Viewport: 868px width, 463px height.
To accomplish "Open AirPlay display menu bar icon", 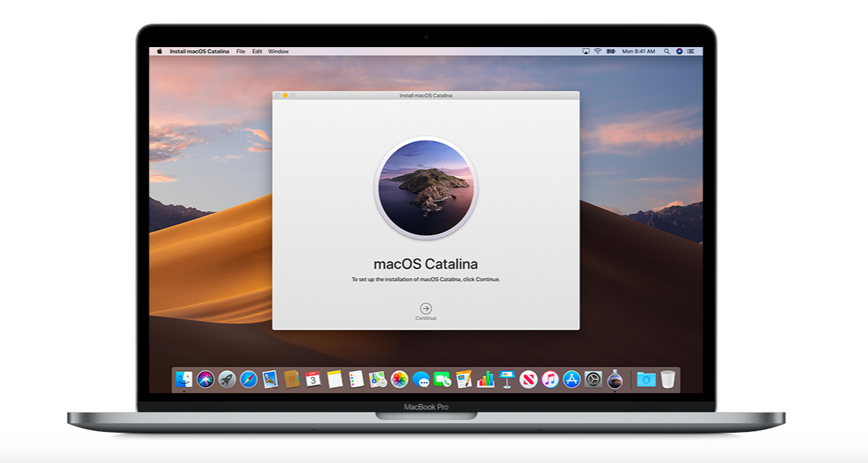I will pyautogui.click(x=586, y=52).
